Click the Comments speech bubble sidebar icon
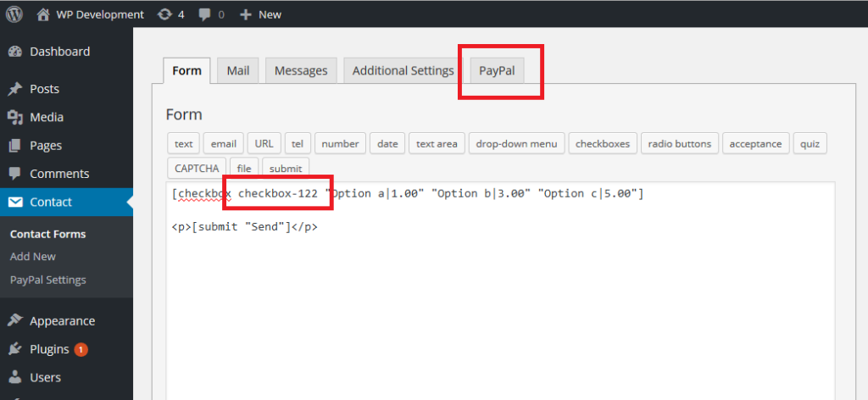This screenshot has width=868, height=400. [x=15, y=174]
